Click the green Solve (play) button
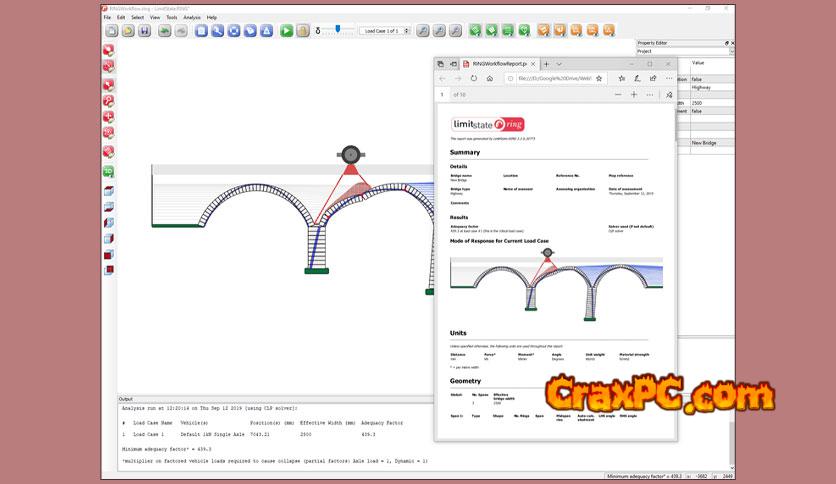Screen dimensions: 836x484 point(286,31)
